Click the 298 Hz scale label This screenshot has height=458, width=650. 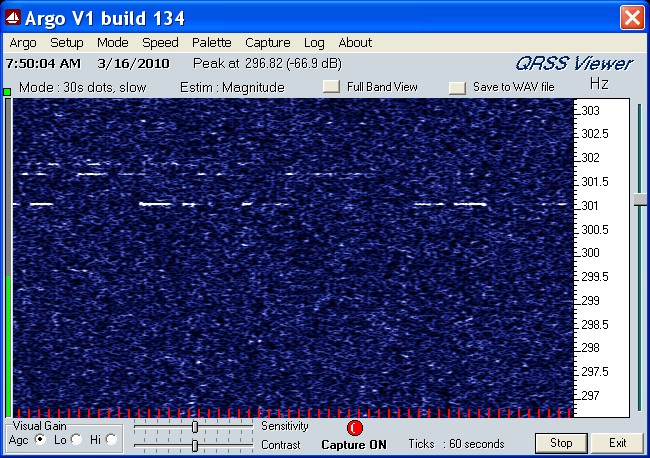pos(590,348)
